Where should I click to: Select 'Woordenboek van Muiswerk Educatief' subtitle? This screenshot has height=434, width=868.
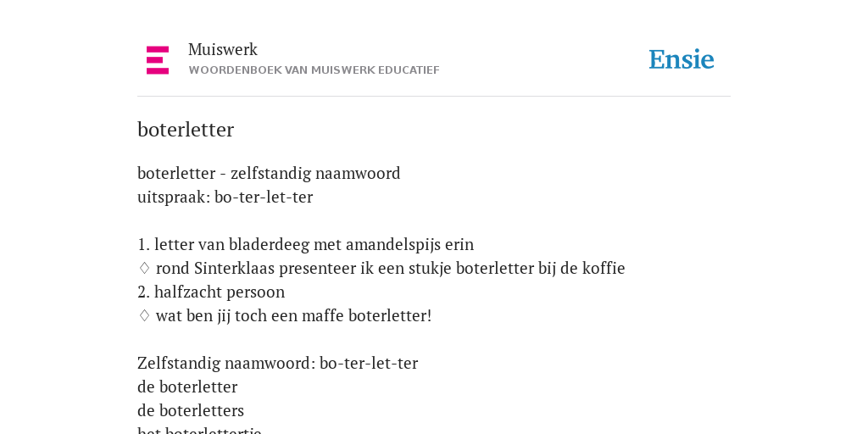tap(314, 70)
